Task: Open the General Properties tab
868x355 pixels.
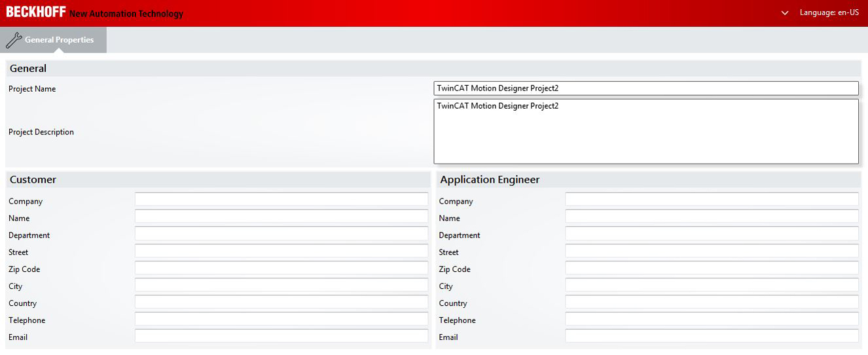Action: (54, 40)
